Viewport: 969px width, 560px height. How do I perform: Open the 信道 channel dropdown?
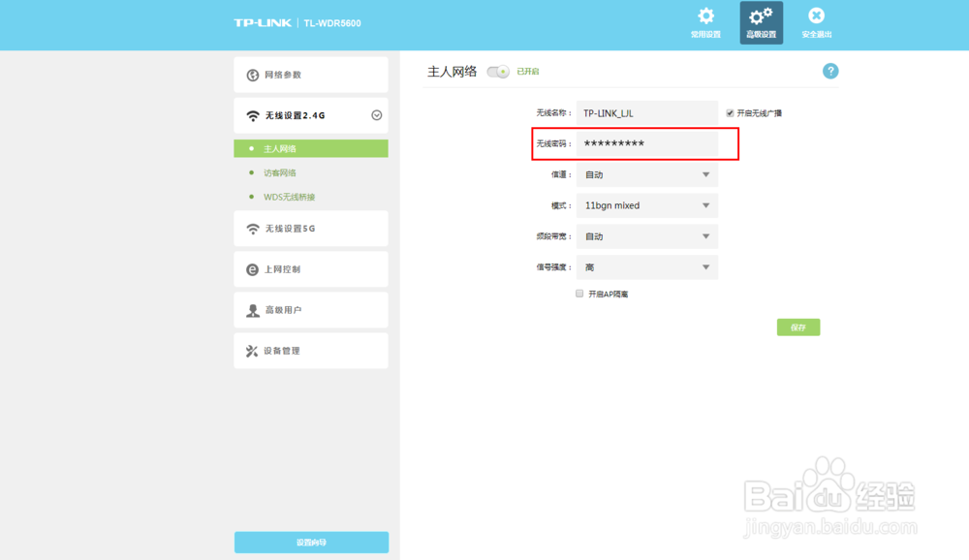pos(646,174)
